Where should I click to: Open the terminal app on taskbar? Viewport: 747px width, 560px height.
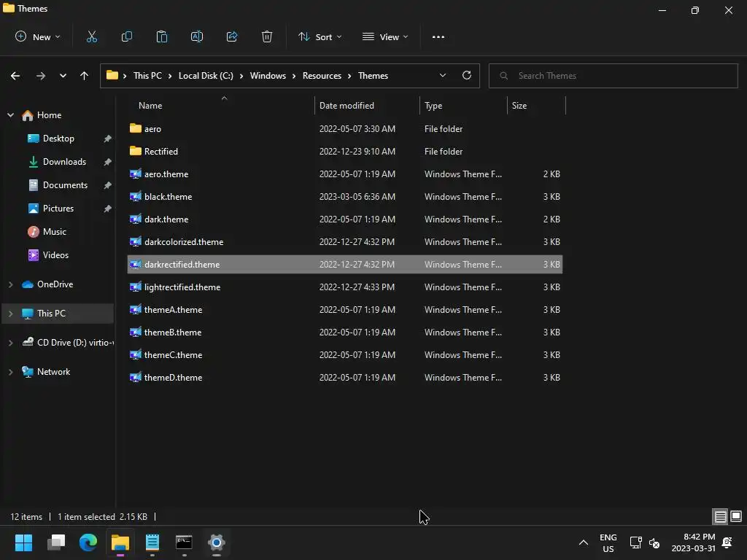[x=184, y=542]
